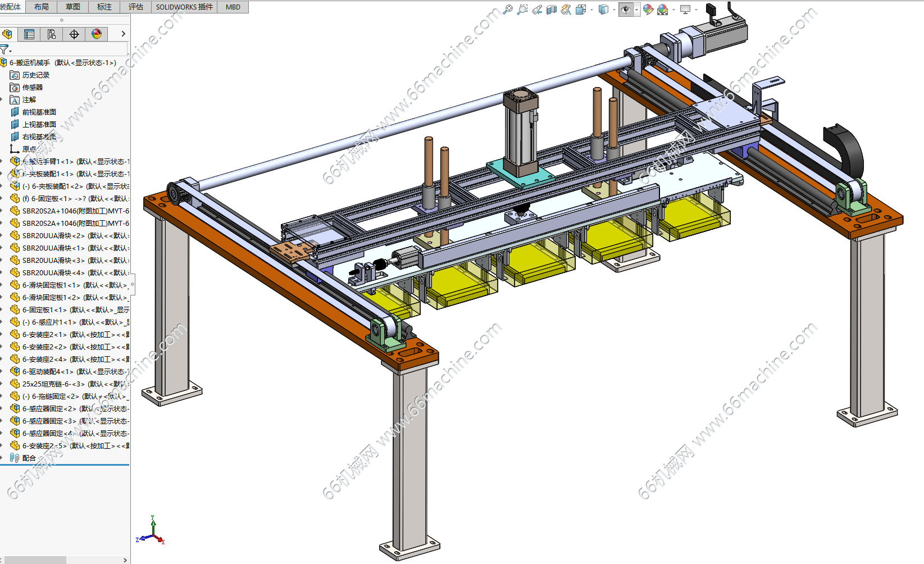Viewport: 924px width, 564px height.
Task: Expand the feature tree filter dropdown
Action: (x=6, y=50)
